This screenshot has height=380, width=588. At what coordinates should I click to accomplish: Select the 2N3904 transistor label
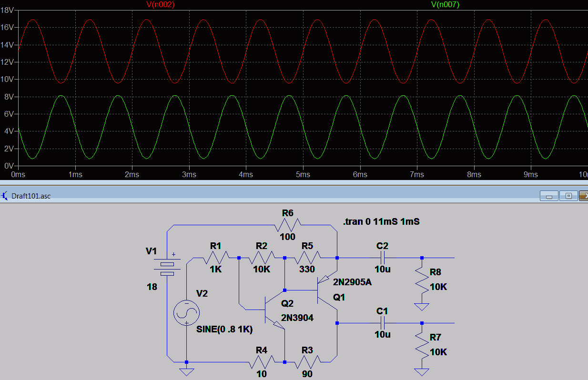(297, 318)
